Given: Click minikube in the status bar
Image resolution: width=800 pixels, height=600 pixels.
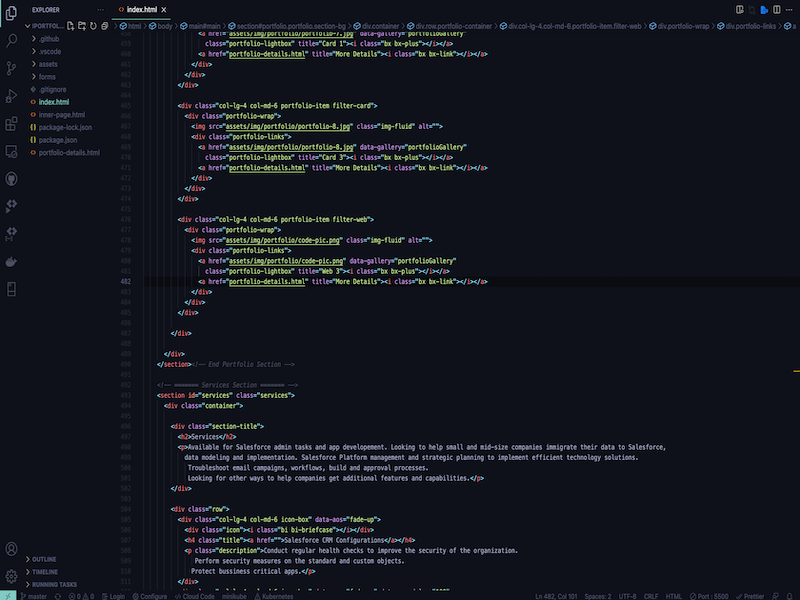Looking at the screenshot, I should pos(234,596).
